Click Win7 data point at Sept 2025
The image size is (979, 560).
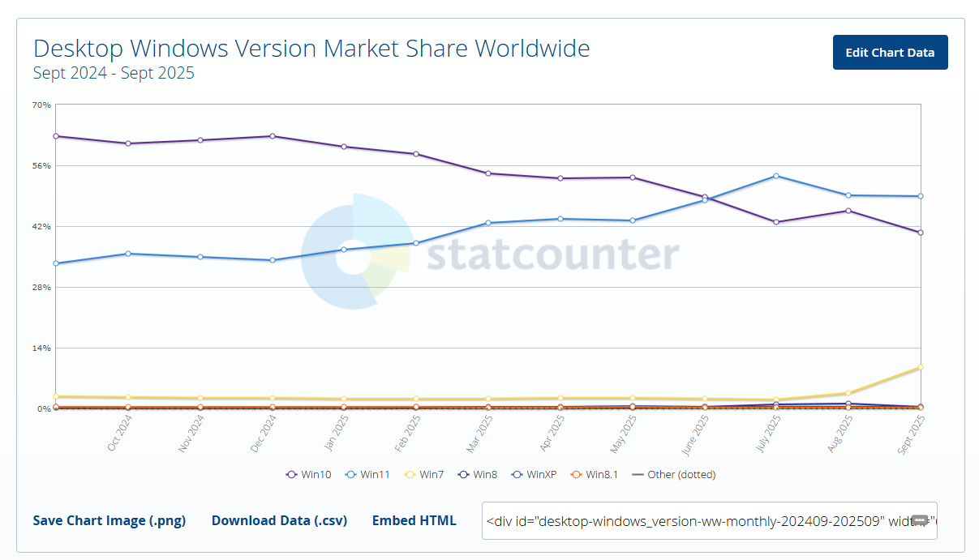pyautogui.click(x=921, y=367)
